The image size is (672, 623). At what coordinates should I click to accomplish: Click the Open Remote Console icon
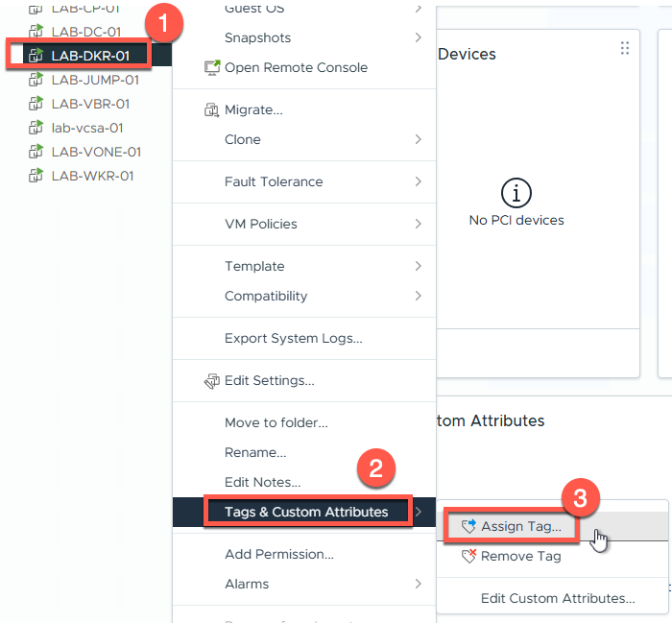point(212,68)
